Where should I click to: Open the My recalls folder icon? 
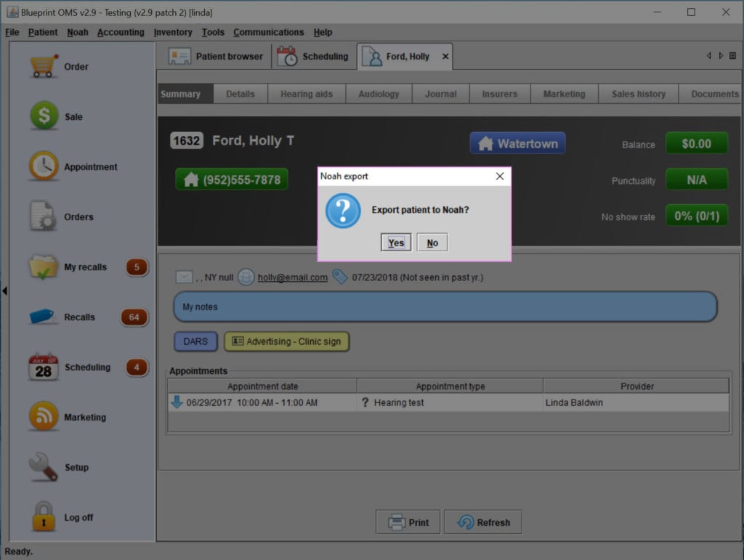point(42,267)
